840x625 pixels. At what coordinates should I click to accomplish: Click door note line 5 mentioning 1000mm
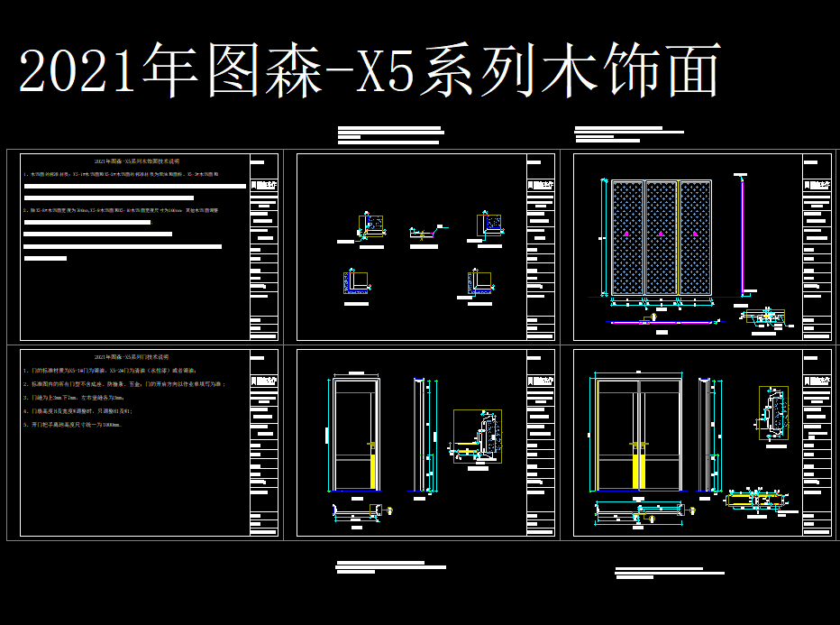coord(72,425)
